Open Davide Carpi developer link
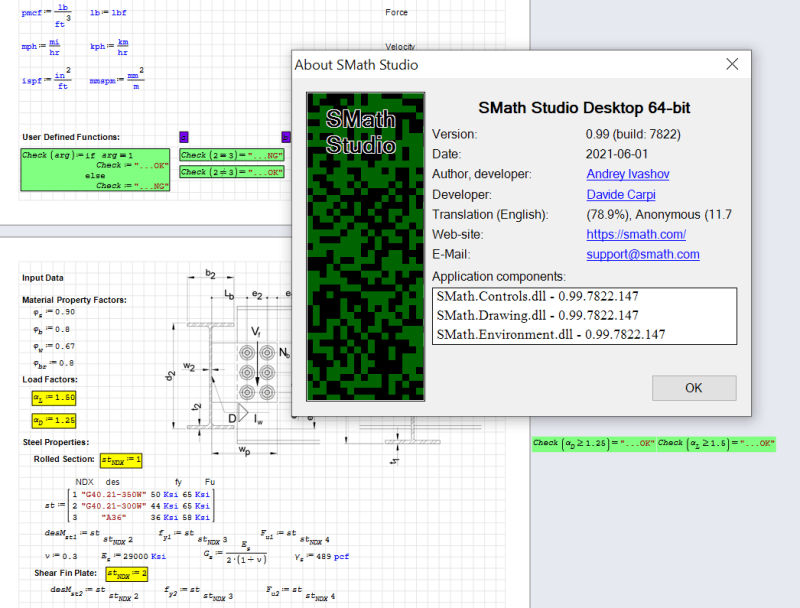Screen dimensions: 800x608 [x=621, y=194]
